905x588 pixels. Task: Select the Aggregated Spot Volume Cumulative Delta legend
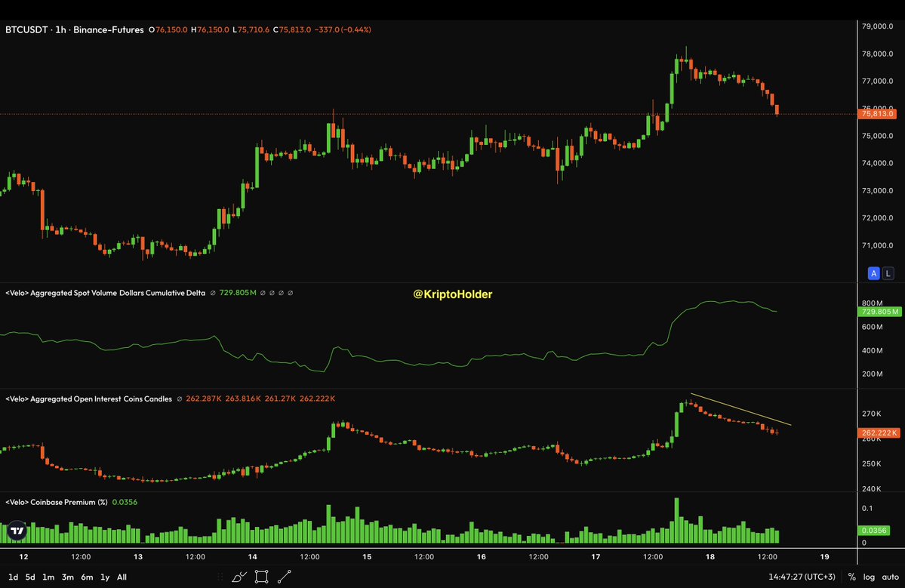(x=106, y=293)
